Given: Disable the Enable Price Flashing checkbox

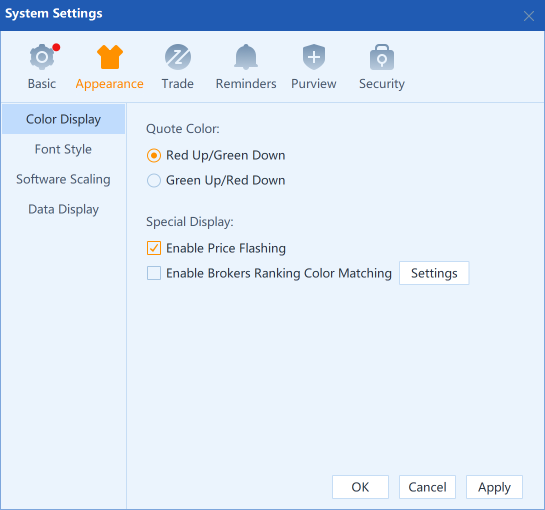Looking at the screenshot, I should (154, 248).
